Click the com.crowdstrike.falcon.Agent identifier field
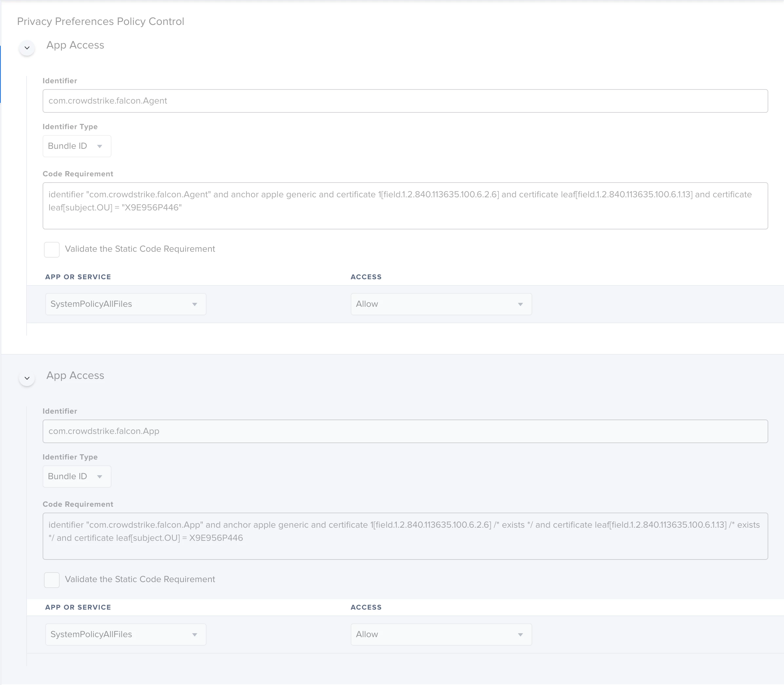 (405, 101)
